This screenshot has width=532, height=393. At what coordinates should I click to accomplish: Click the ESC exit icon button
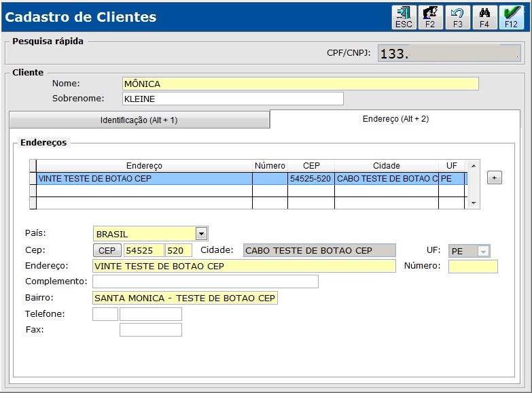pos(404,17)
